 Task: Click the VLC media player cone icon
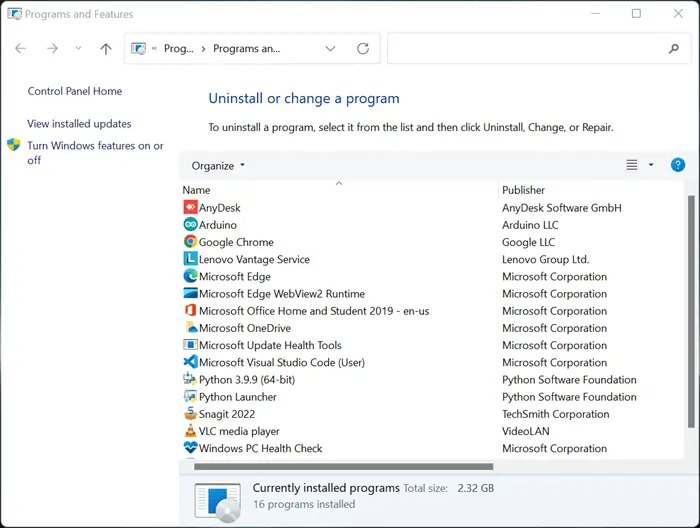click(x=190, y=430)
